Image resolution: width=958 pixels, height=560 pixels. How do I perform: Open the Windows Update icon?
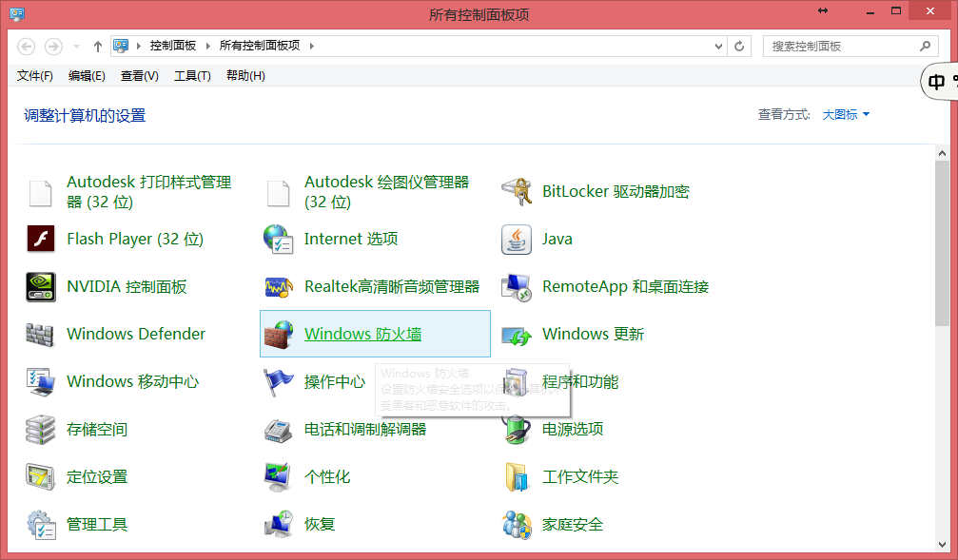click(517, 336)
